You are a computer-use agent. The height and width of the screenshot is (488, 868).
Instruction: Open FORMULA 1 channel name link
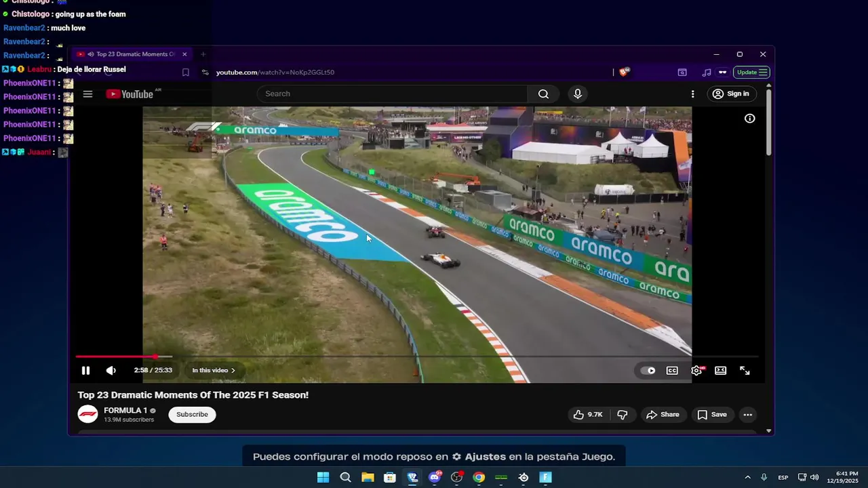coord(125,410)
